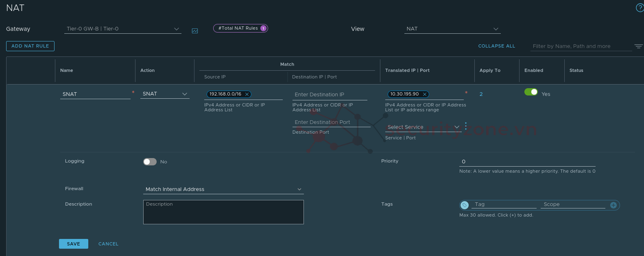The height and width of the screenshot is (256, 644).
Task: Click the ADD NAT RULE button
Action: point(30,46)
